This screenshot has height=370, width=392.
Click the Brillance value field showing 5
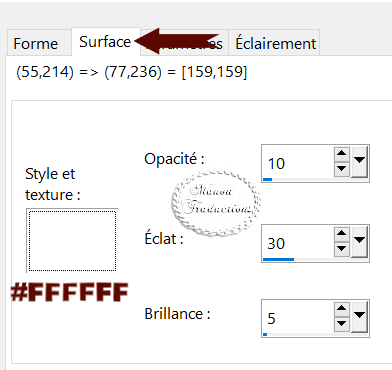298,318
